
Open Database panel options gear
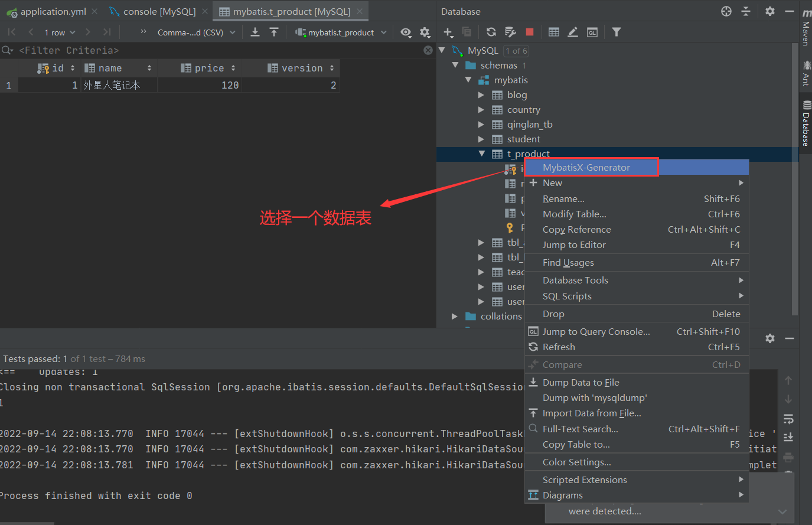click(770, 11)
